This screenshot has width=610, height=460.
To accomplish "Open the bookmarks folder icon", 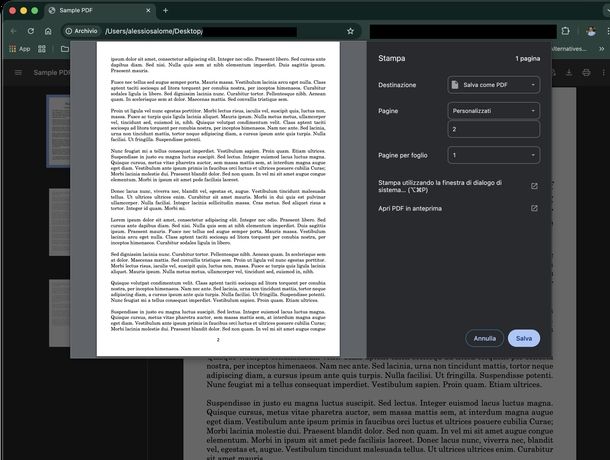I will 65,49.
